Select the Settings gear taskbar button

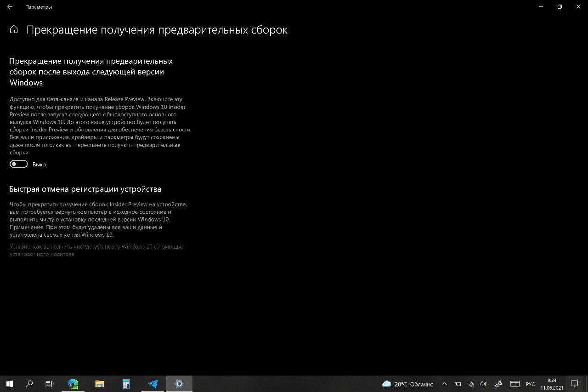point(179,384)
